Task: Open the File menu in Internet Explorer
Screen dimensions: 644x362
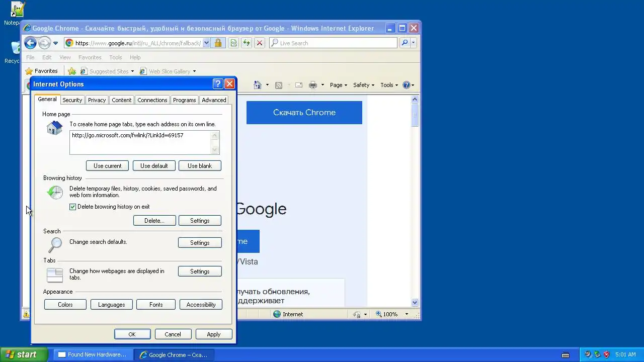Action: 30,57
